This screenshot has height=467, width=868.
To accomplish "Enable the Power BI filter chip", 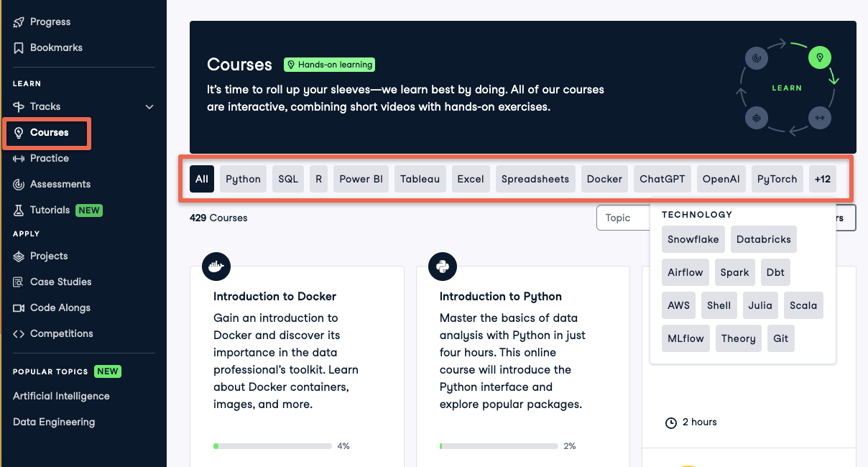I will click(x=361, y=178).
